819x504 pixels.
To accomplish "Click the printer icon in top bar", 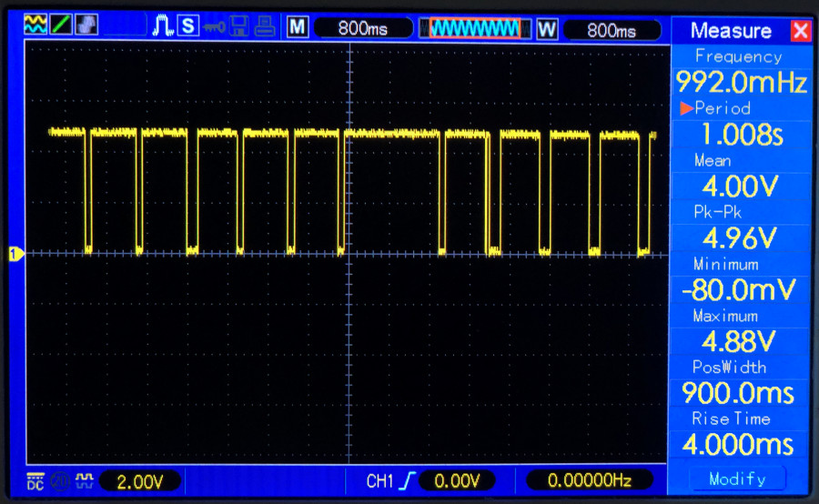I will 265,26.
